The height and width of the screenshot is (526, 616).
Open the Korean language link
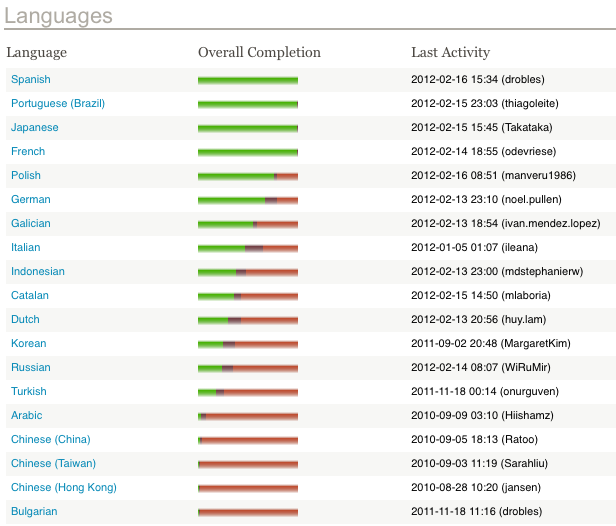tap(29, 343)
